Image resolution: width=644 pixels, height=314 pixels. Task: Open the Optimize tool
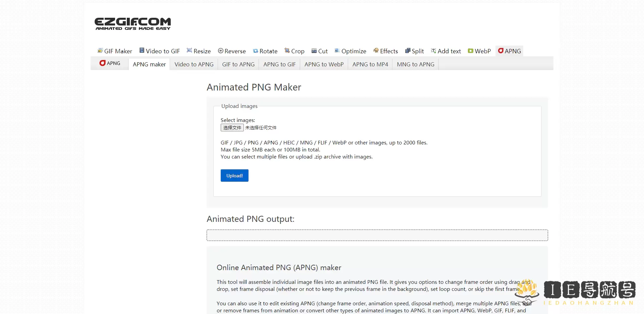(350, 51)
